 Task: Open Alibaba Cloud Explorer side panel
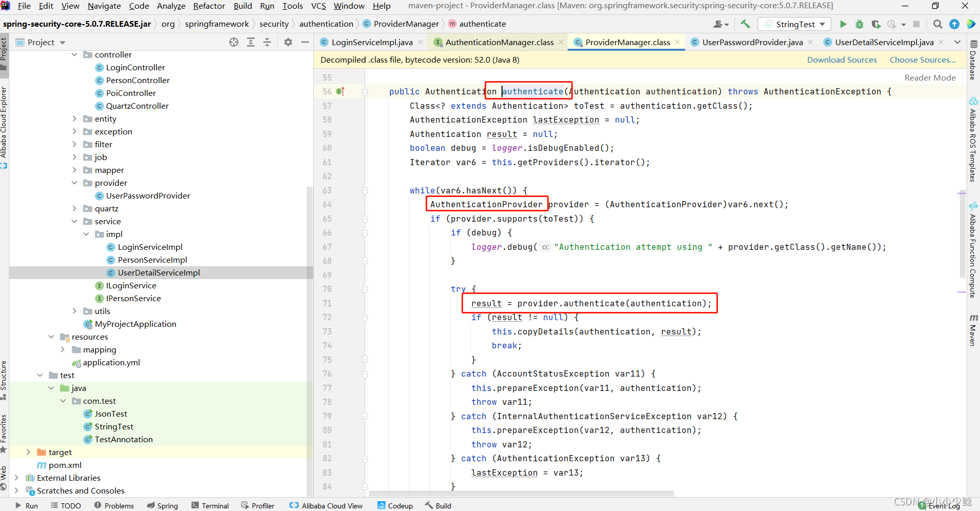tap(4, 127)
